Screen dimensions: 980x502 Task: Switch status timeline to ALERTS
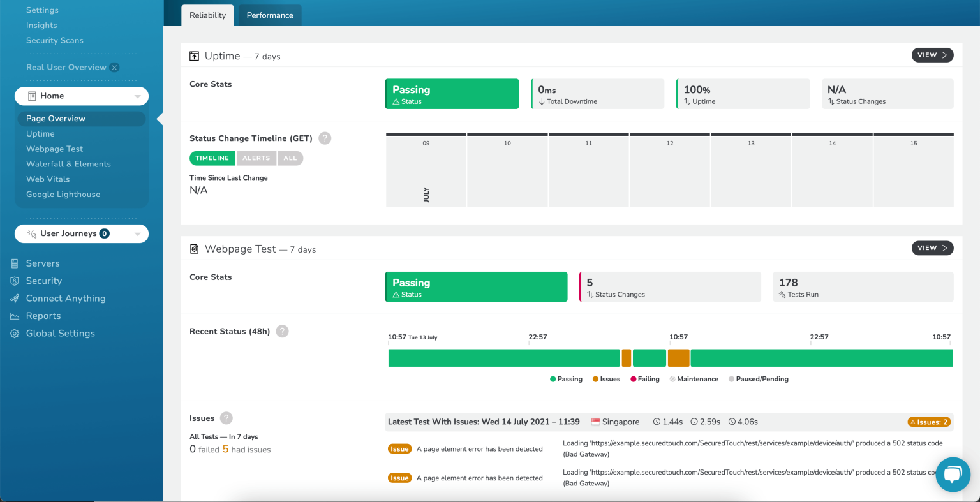(x=256, y=158)
